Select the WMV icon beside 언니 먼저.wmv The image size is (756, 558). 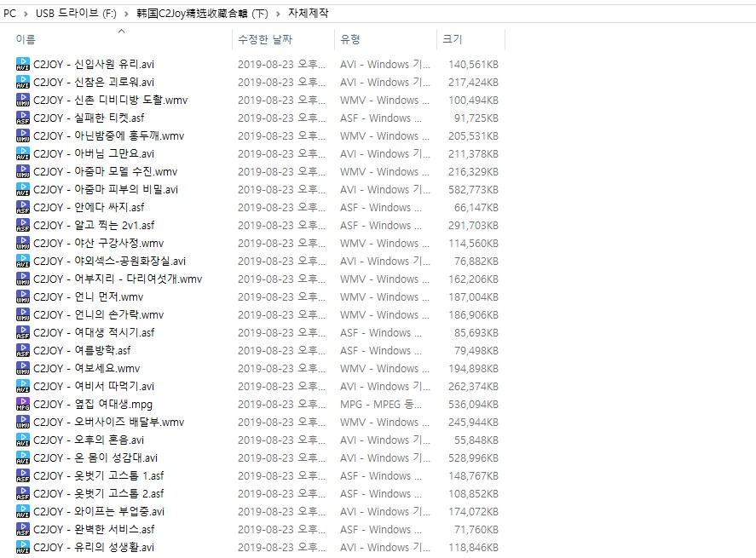tap(23, 296)
